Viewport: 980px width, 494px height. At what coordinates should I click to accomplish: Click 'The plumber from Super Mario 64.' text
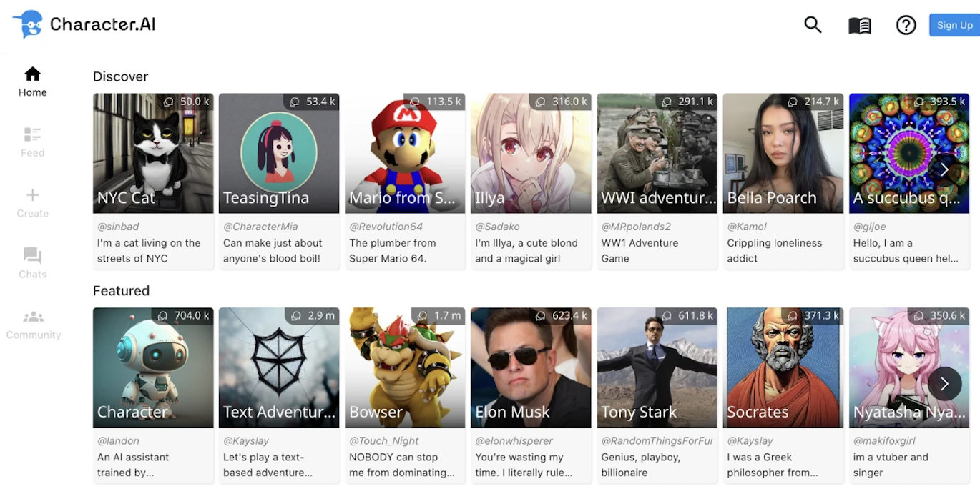coord(392,251)
